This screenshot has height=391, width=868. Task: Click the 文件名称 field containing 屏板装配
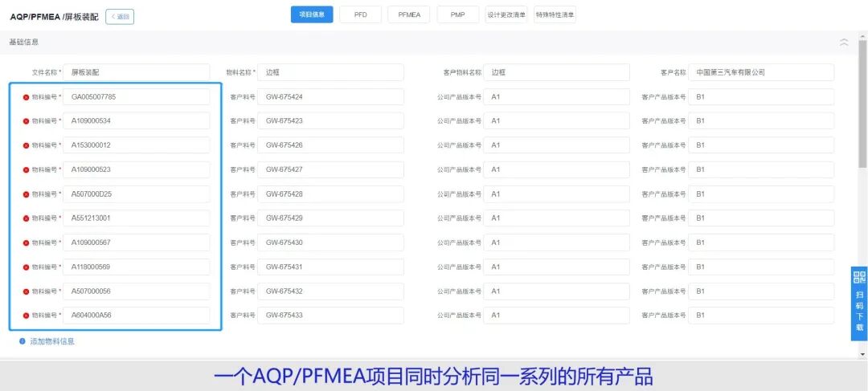coord(136,72)
